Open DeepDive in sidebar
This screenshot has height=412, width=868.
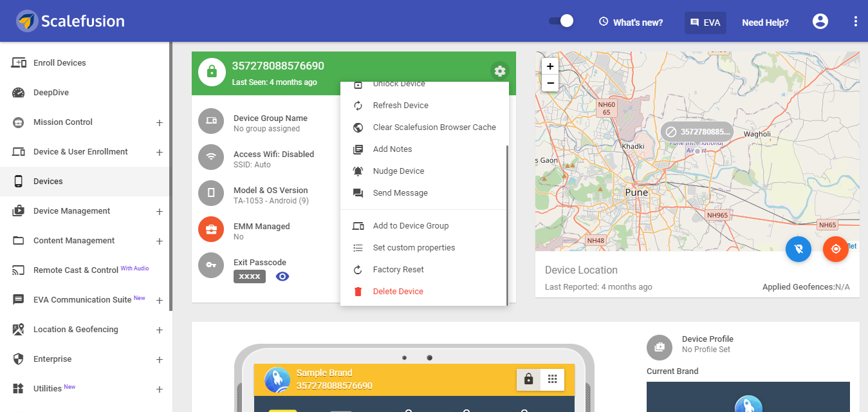86,93
